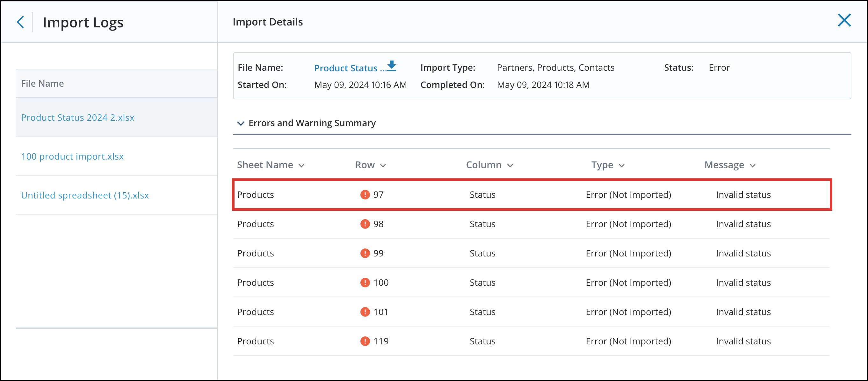This screenshot has height=381, width=868.
Task: Open the Type column sort dropdown
Action: 622,165
